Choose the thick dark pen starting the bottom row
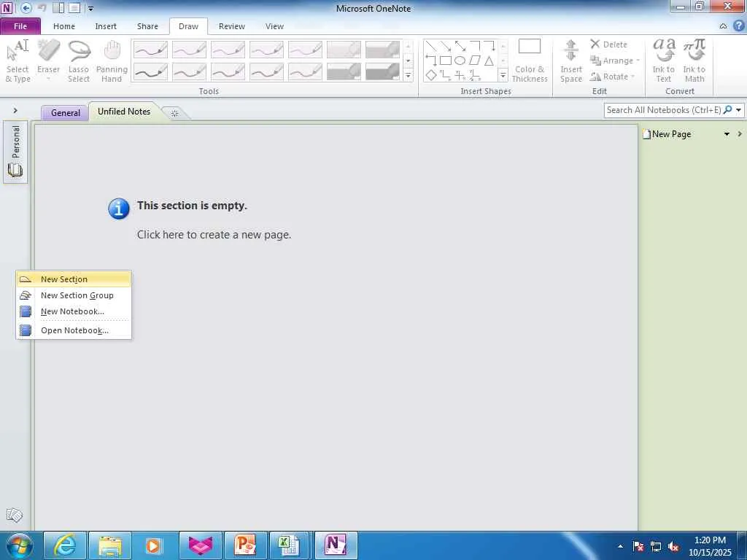This screenshot has height=560, width=747. click(150, 72)
